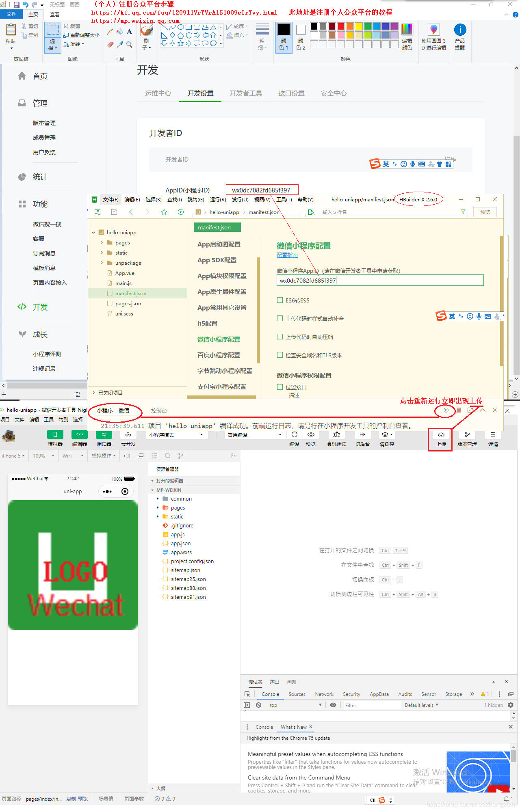This screenshot has width=520, height=812.
Task: Open the iPhone 5 device dropdown
Action: click(13, 456)
